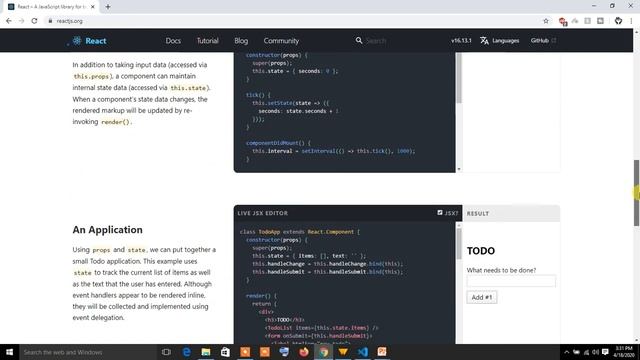640x360 pixels.
Task: Click the site lock icon in address bar
Action: point(50,21)
